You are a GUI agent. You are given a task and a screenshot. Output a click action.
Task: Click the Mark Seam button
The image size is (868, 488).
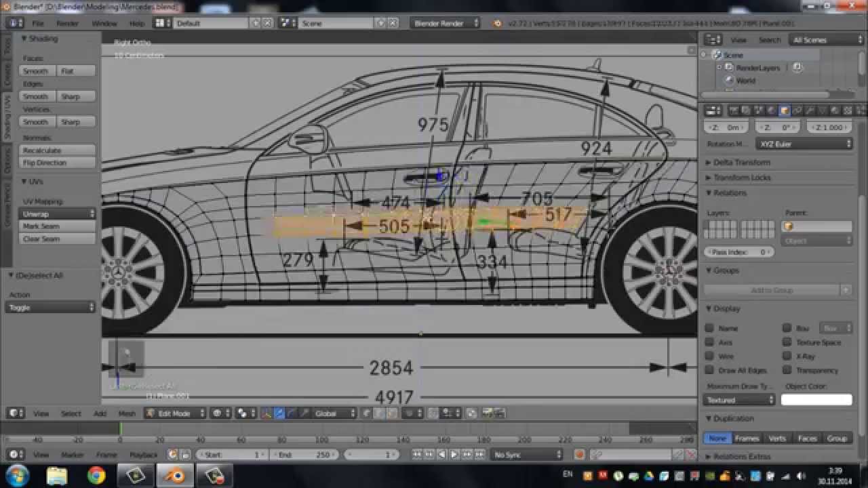pyautogui.click(x=58, y=226)
